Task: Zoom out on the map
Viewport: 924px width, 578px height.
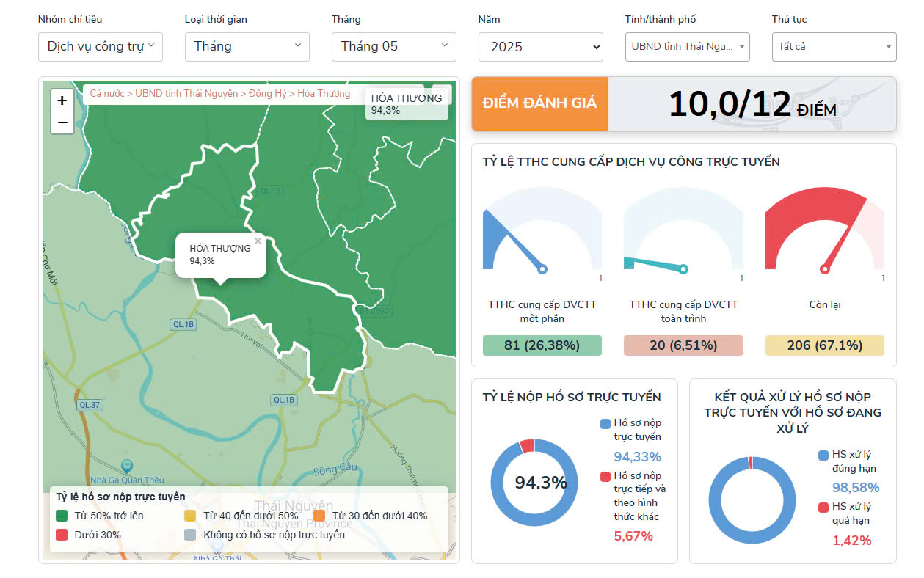Action: tap(62, 122)
